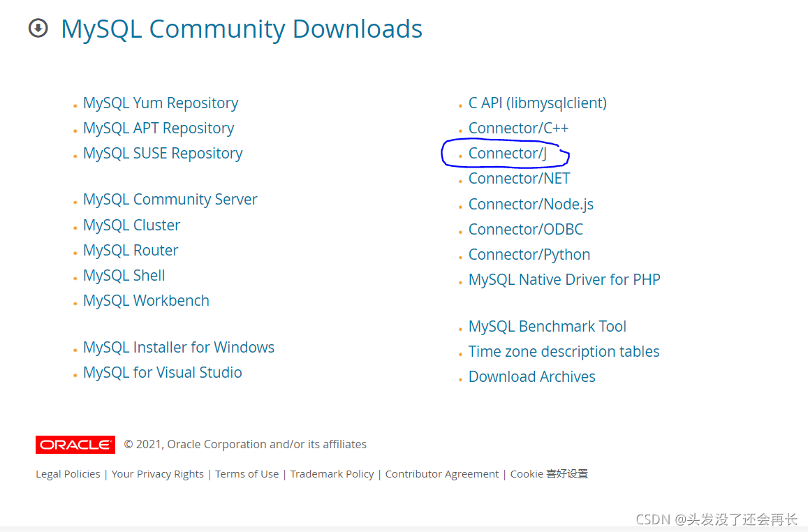Viewport: 808px width, 532px height.
Task: Go to Download Archives
Action: pyautogui.click(x=531, y=377)
